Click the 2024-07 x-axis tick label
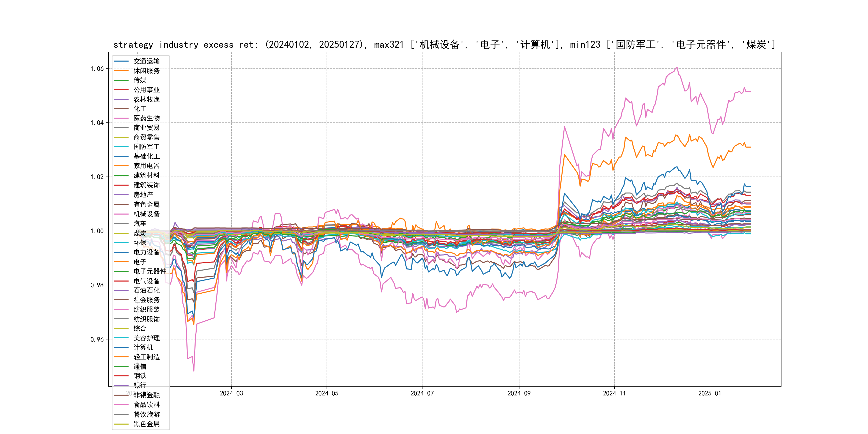Image resolution: width=868 pixels, height=434 pixels. (x=422, y=393)
